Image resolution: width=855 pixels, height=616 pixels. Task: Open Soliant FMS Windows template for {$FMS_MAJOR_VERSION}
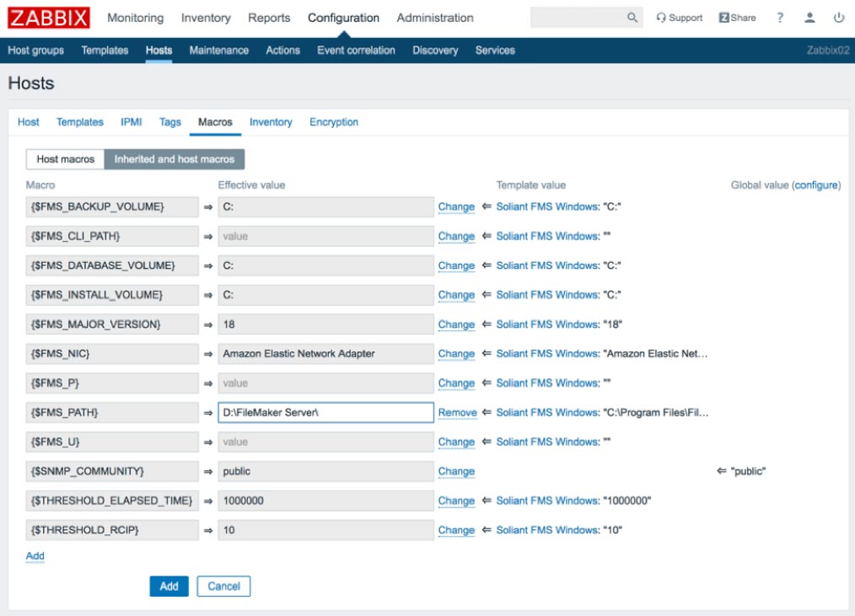click(547, 324)
